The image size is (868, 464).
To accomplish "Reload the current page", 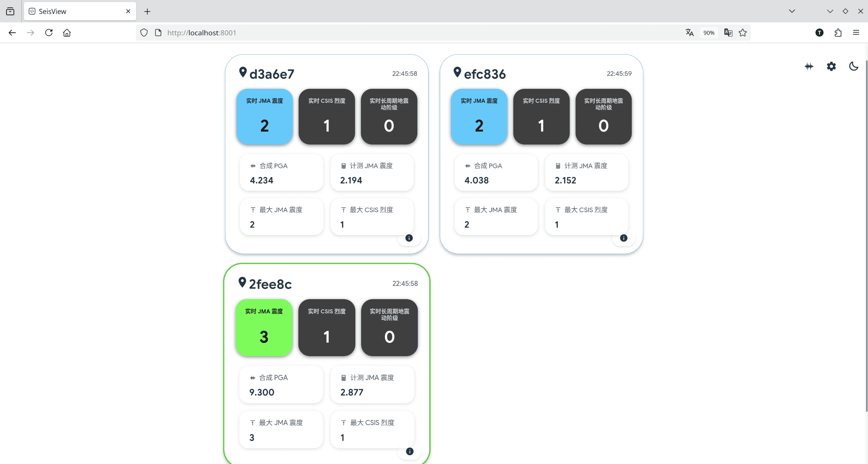I will (49, 33).
